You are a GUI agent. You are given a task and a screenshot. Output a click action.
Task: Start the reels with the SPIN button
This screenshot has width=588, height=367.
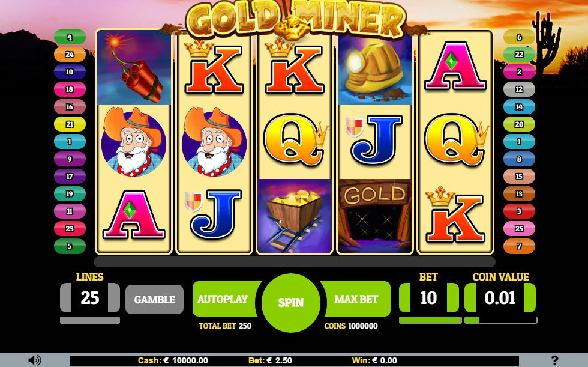(291, 303)
